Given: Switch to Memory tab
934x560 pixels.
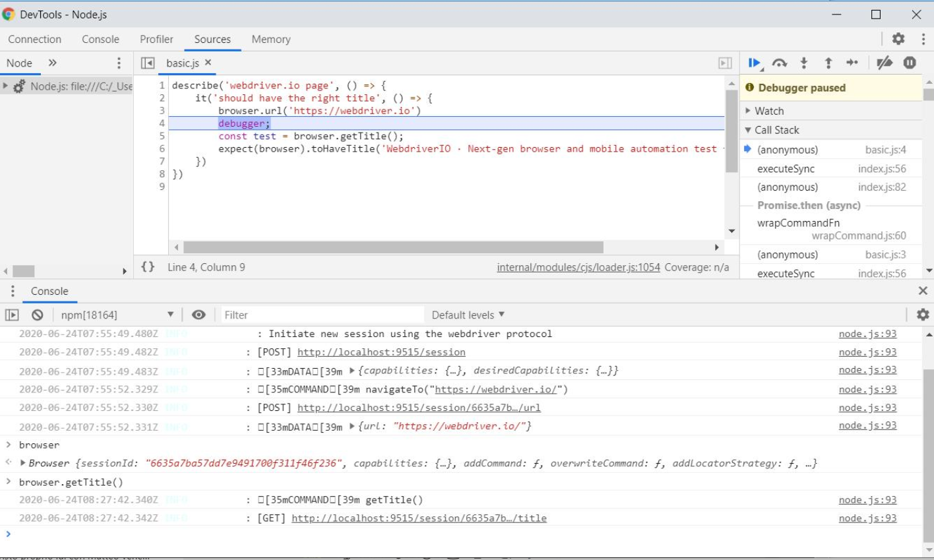Looking at the screenshot, I should coord(271,39).
